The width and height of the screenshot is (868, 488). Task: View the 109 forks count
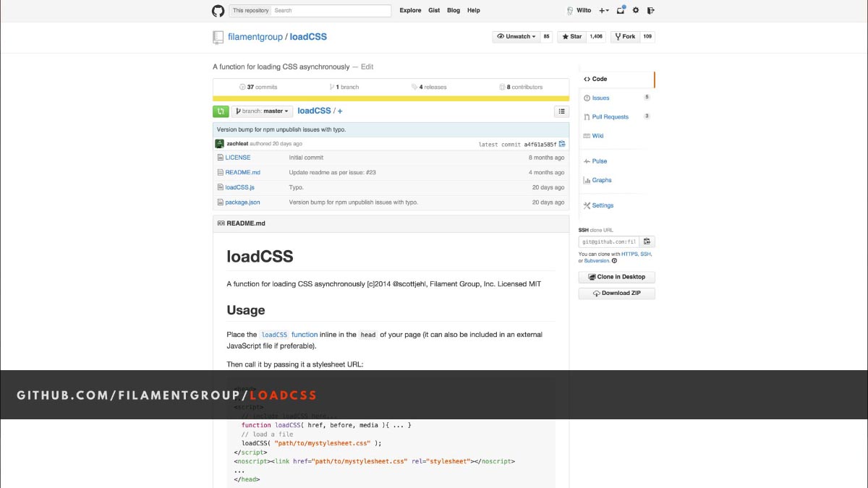(647, 36)
